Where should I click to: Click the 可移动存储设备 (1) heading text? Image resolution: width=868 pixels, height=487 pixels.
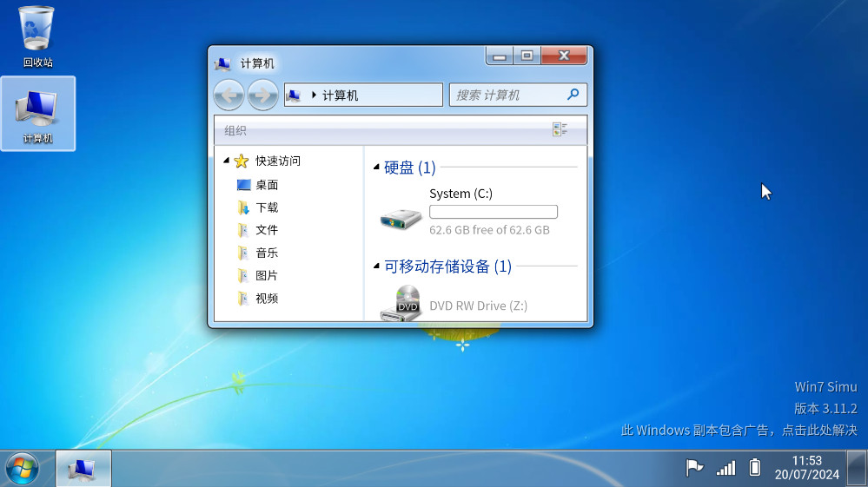pos(447,267)
